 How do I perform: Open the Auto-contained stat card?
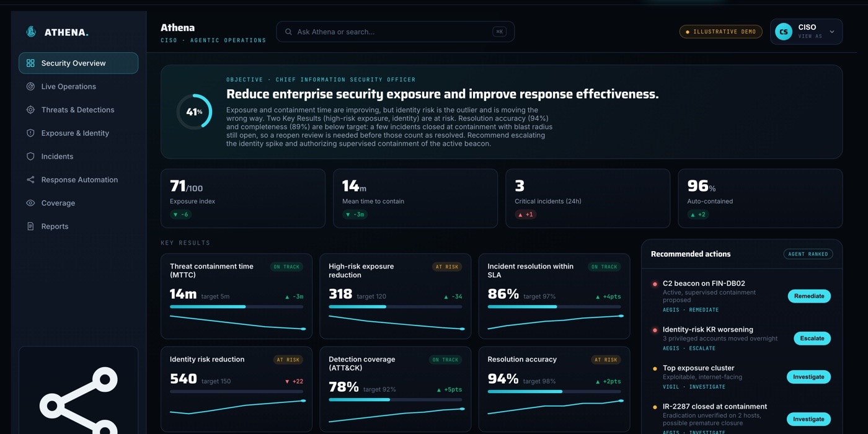point(760,198)
